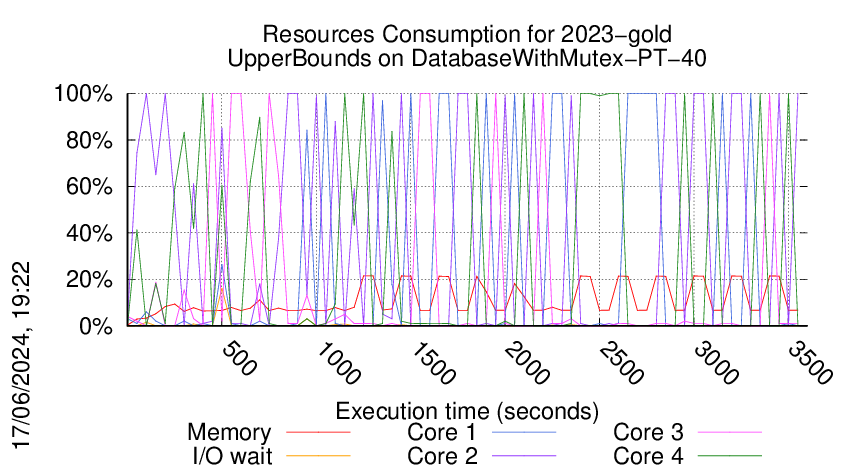The height and width of the screenshot is (475, 850).
Task: Click the 0% y-axis label
Action: pos(96,326)
